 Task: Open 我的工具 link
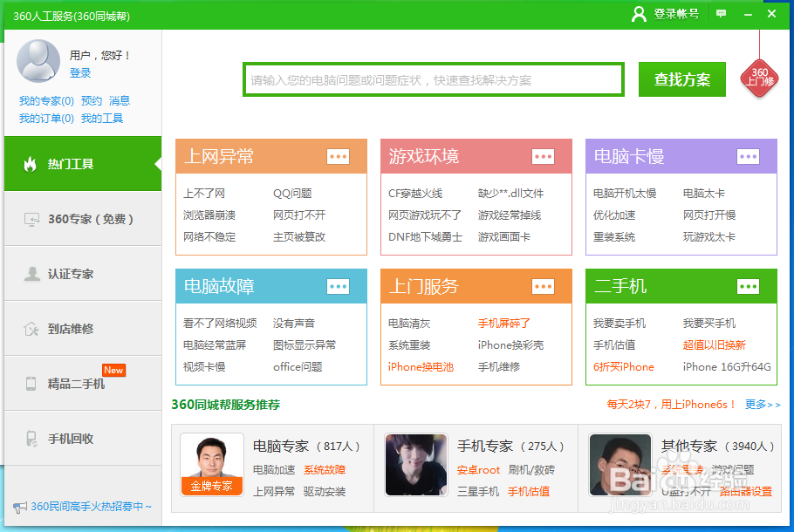click(x=102, y=119)
